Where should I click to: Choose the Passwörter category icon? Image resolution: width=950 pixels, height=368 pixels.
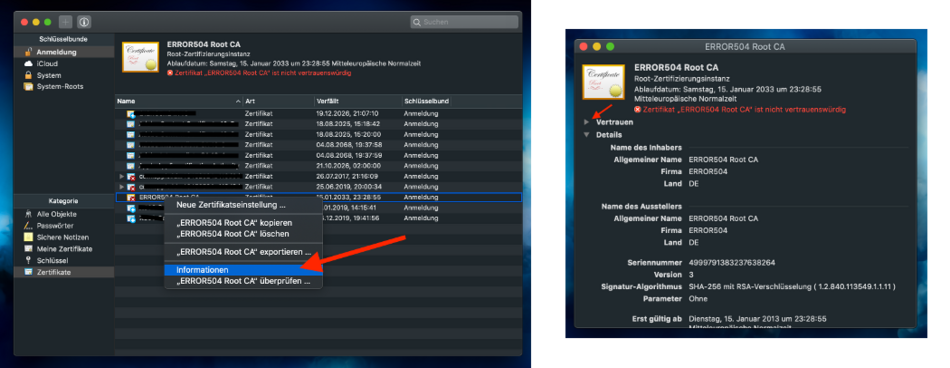[x=28, y=226]
